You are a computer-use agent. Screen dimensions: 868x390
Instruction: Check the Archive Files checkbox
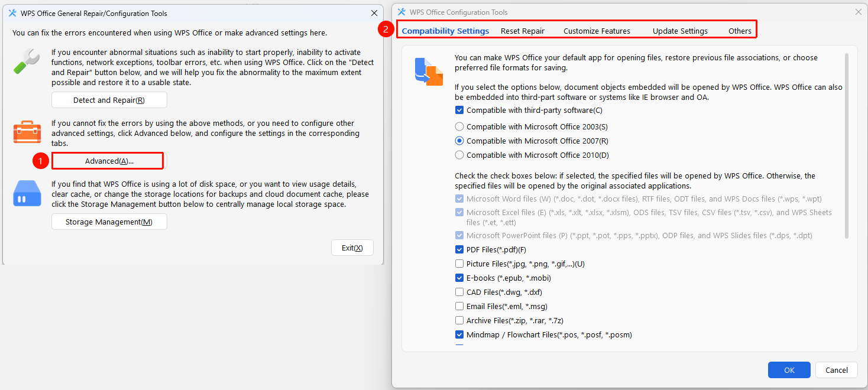click(x=459, y=320)
